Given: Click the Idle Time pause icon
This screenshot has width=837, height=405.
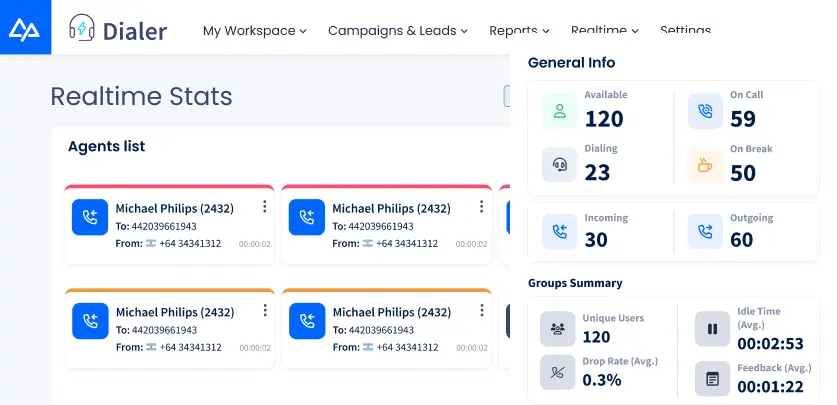Looking at the screenshot, I should click(x=712, y=329).
